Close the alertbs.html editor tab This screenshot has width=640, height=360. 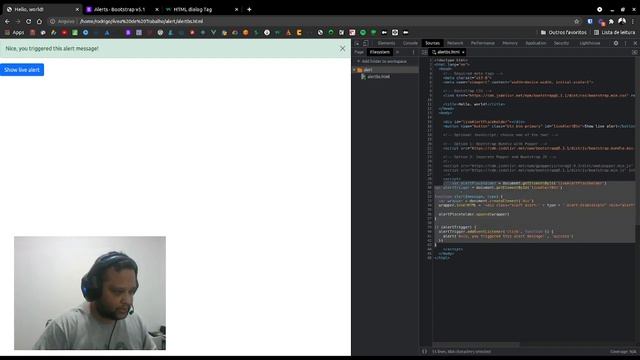[x=463, y=52]
